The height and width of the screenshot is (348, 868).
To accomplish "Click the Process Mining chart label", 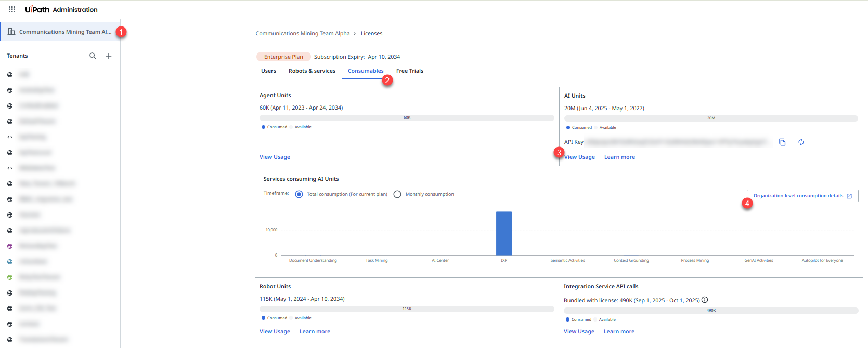I will pyautogui.click(x=695, y=260).
